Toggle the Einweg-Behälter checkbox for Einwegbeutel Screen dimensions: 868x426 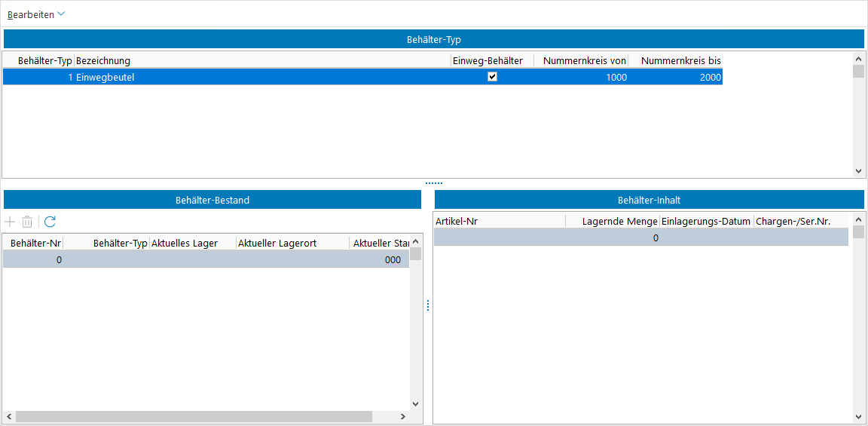(x=493, y=77)
